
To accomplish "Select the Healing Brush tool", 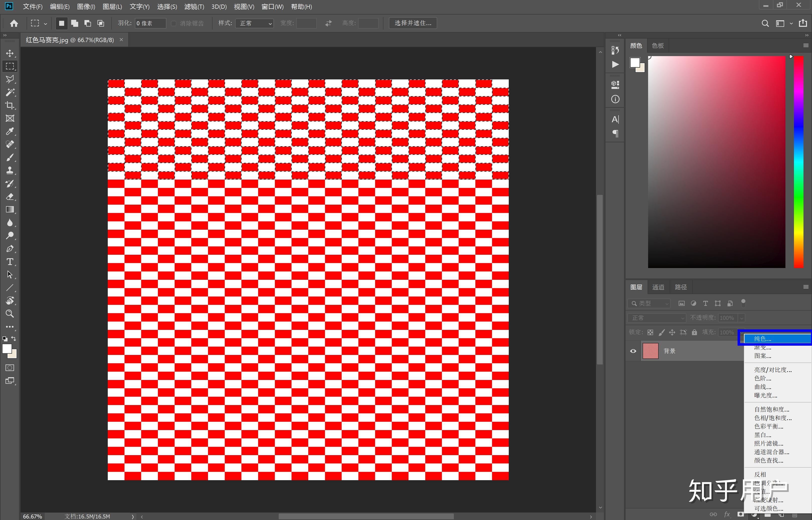I will pos(10,144).
